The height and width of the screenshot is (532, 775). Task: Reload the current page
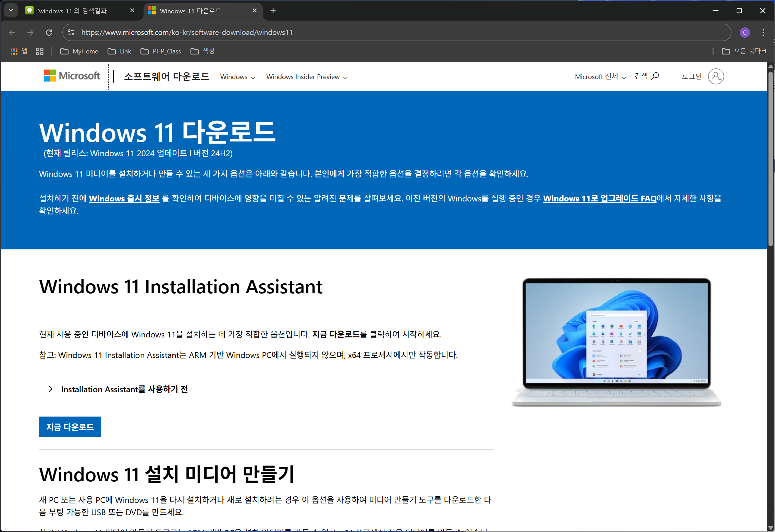click(49, 33)
